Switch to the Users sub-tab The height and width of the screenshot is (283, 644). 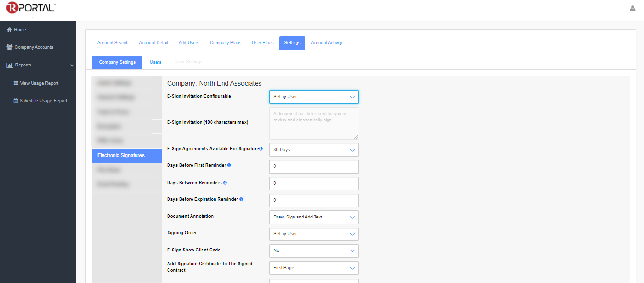pyautogui.click(x=156, y=62)
